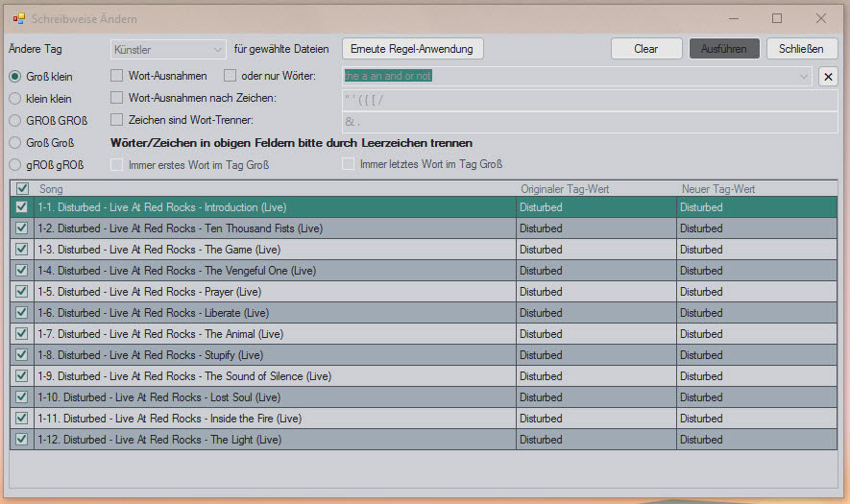Uncheck the The Vengeful One row checkbox

coord(22,271)
